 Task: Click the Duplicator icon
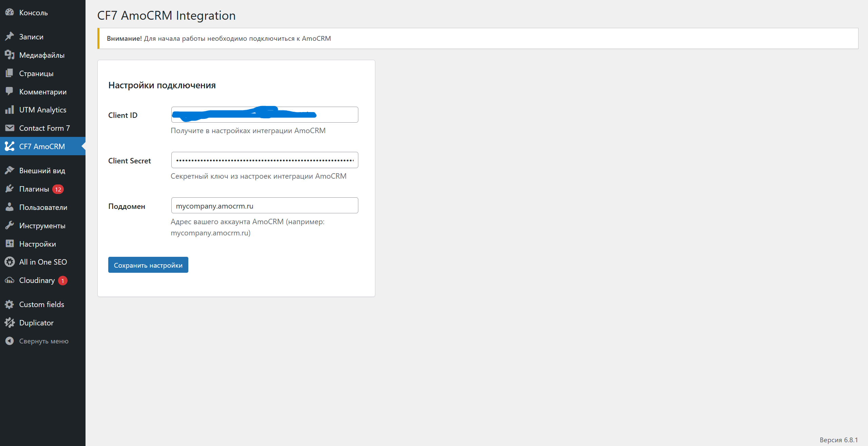click(x=10, y=323)
